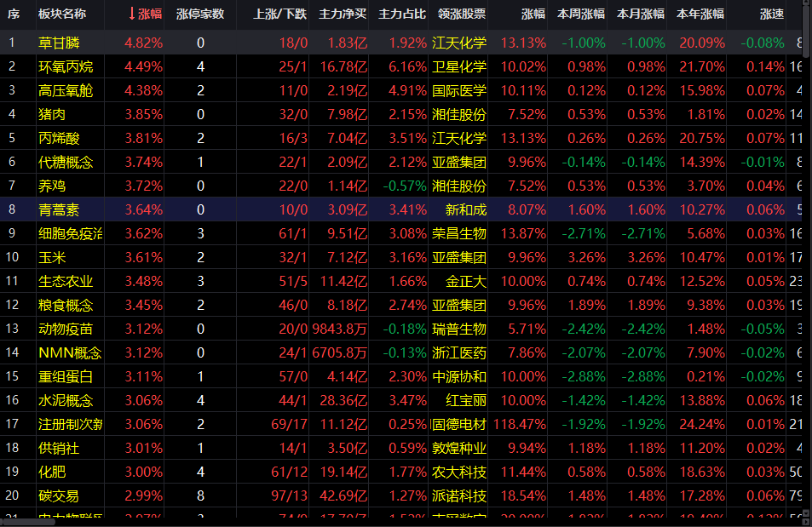Click the 28.36亿 net buy value
The width and height of the screenshot is (812, 527).
click(x=343, y=400)
